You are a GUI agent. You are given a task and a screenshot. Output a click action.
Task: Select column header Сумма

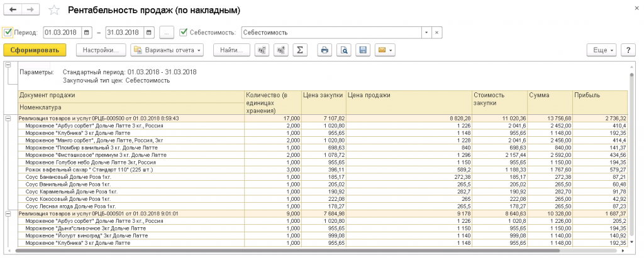[x=550, y=102]
